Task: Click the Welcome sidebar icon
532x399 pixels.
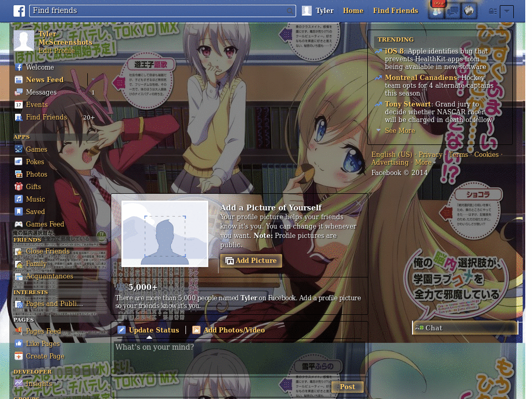Action: [19, 67]
